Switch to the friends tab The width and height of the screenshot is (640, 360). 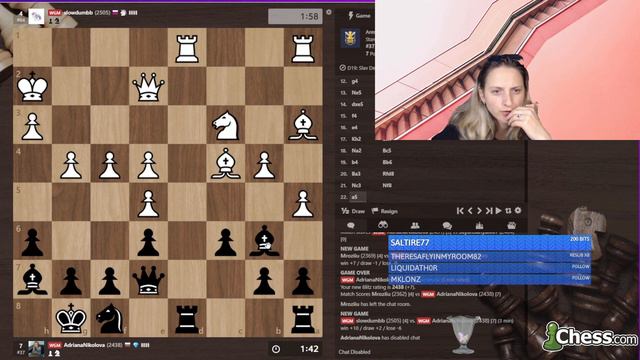[415, 225]
